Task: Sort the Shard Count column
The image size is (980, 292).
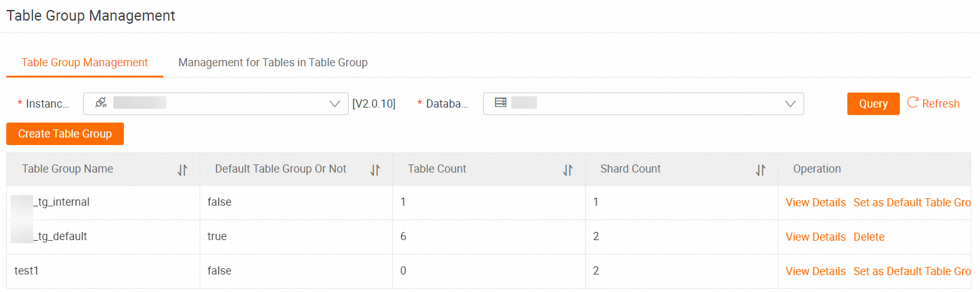Action: tap(760, 169)
